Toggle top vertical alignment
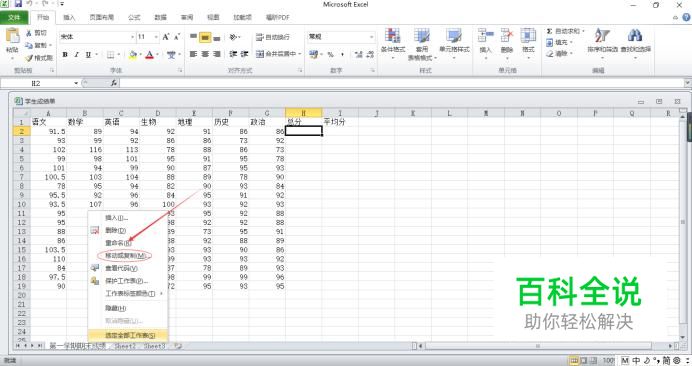 pos(193,37)
